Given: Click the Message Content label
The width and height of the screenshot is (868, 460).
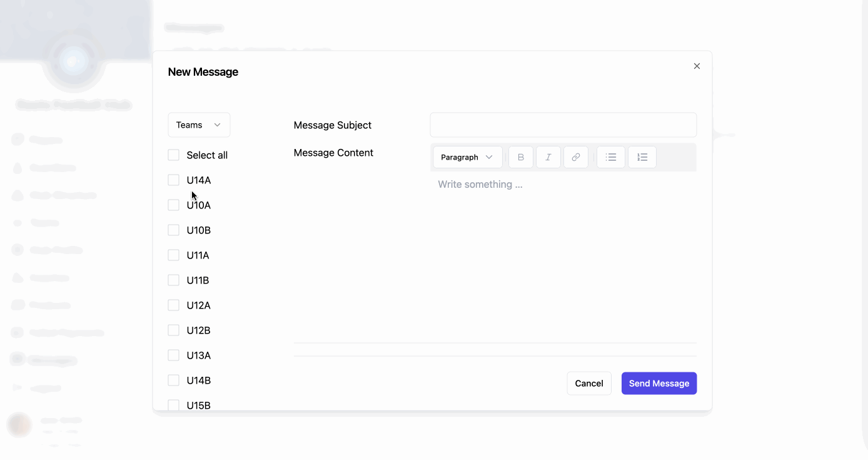Looking at the screenshot, I should [x=333, y=153].
